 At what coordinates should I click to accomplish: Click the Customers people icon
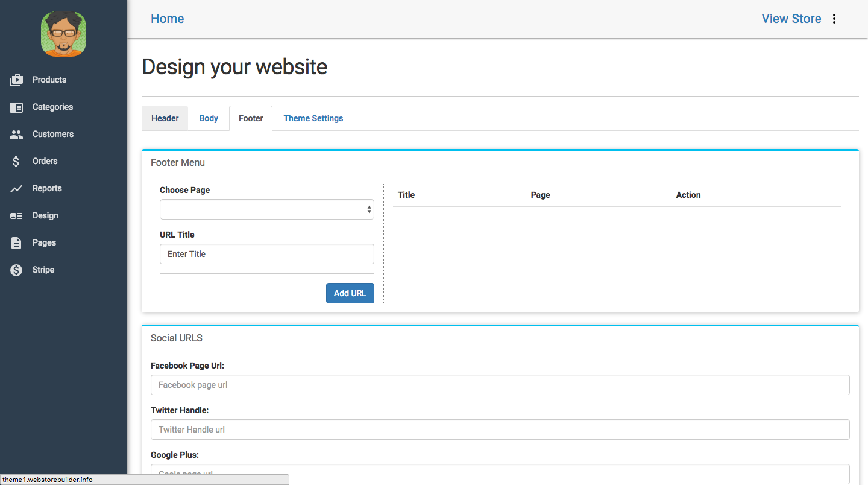tap(16, 135)
